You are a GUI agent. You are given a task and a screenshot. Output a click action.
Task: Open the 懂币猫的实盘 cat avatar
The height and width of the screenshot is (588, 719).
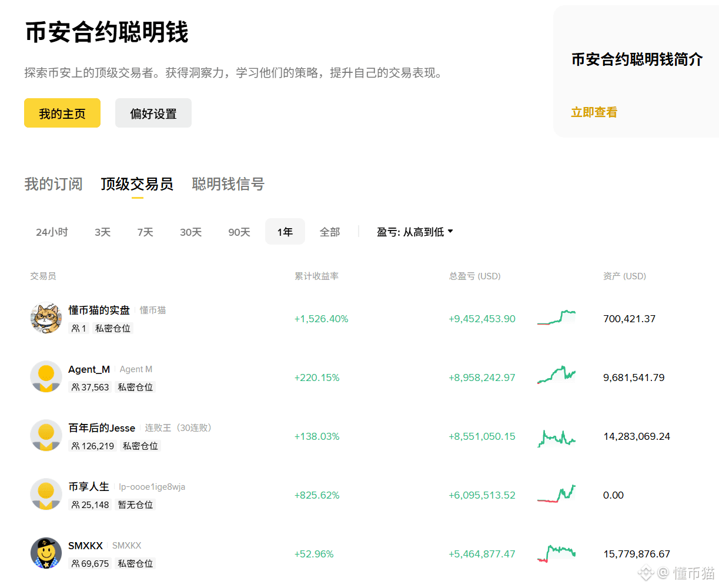[x=46, y=318]
